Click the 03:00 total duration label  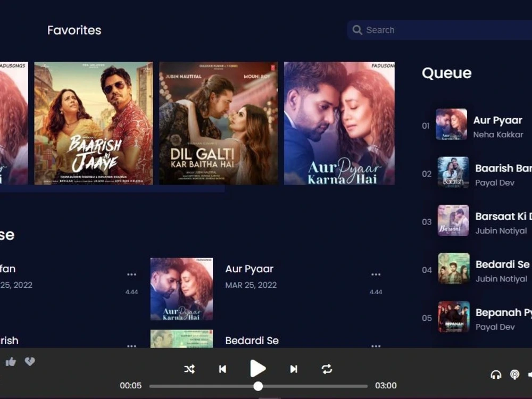click(386, 386)
